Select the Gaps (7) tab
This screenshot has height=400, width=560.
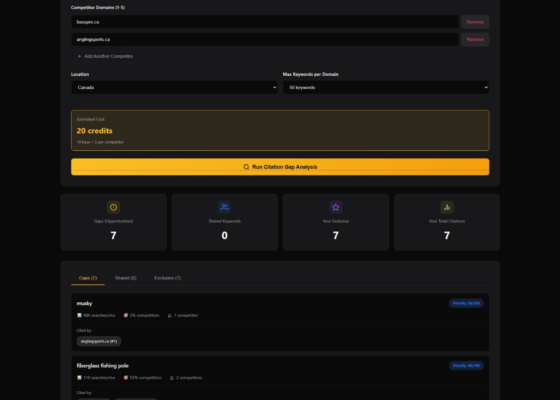point(88,278)
